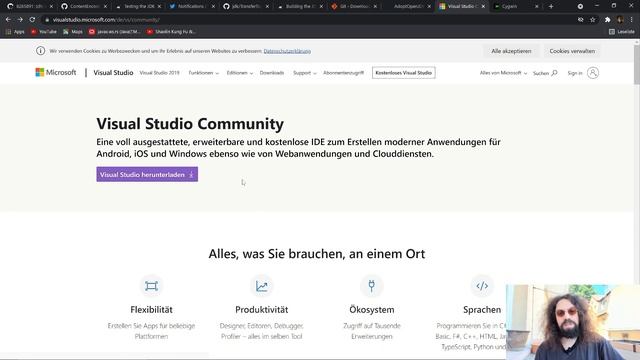The width and height of the screenshot is (640, 360).
Task: Click the Ökosystem heading
Action: 371,309
